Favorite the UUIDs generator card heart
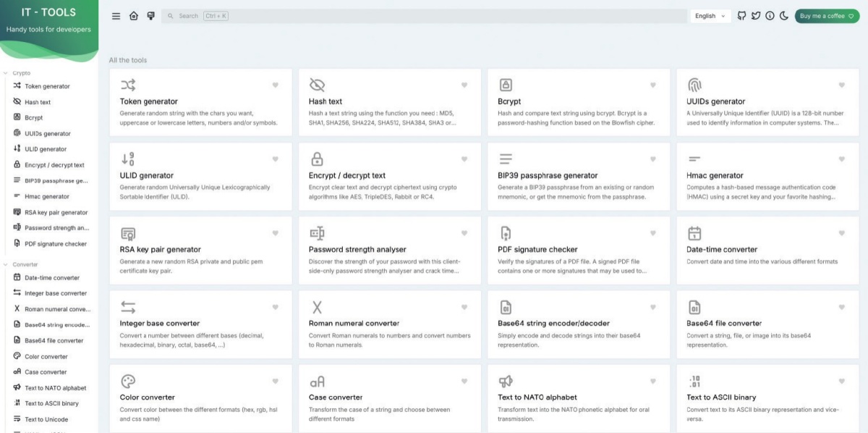Screen dimensions: 868x433 [842, 85]
